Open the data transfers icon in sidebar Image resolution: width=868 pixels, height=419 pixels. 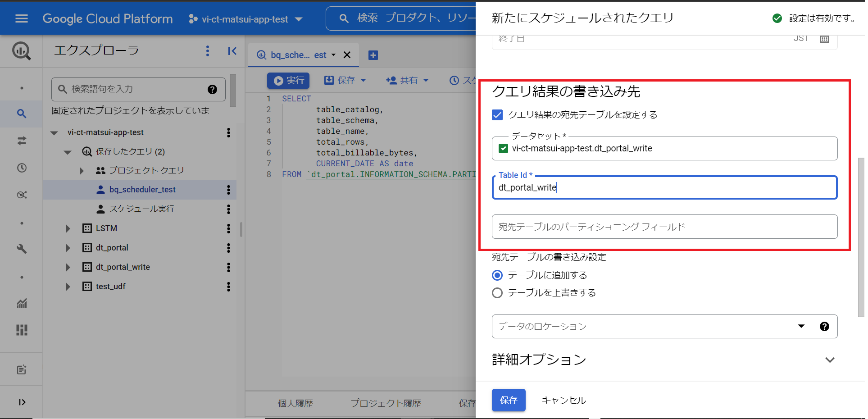[21, 141]
